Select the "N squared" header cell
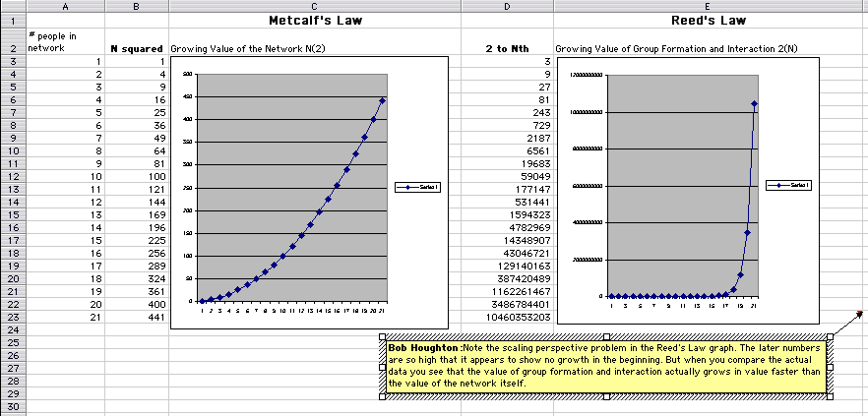868x416 pixels. click(x=137, y=47)
